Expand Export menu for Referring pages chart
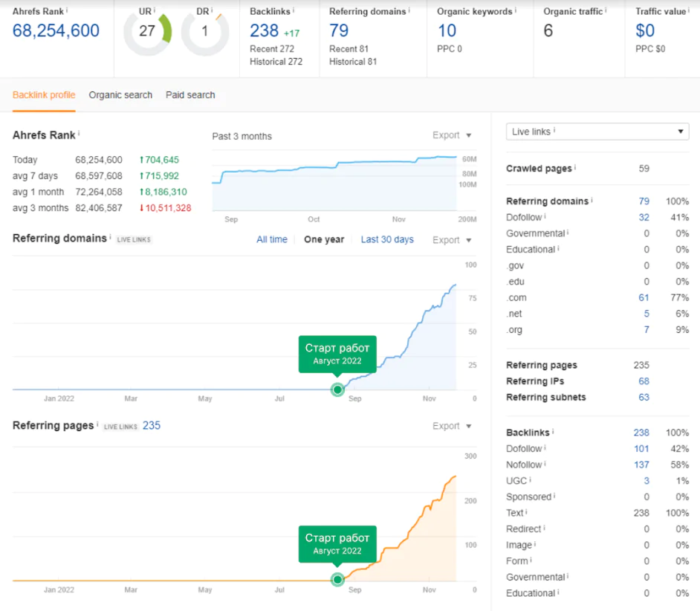700x611 pixels. tap(452, 426)
